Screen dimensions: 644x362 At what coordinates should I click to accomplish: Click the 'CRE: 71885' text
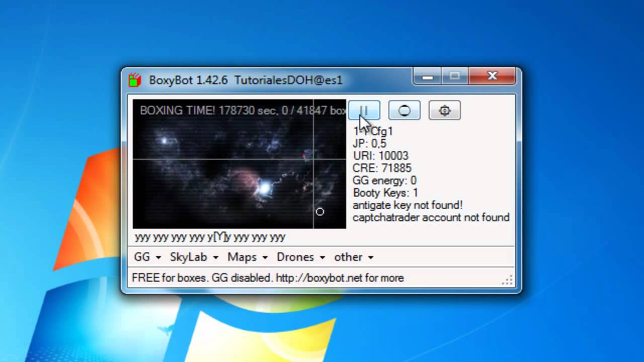tap(382, 168)
